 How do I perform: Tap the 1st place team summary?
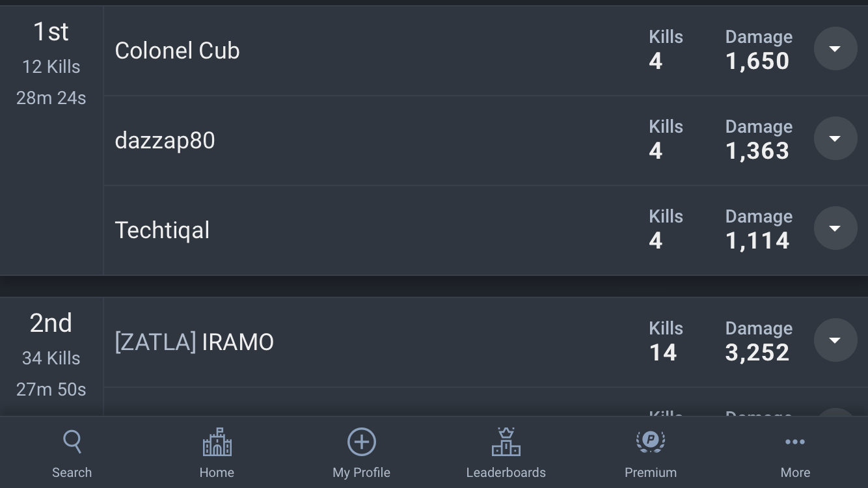51,65
